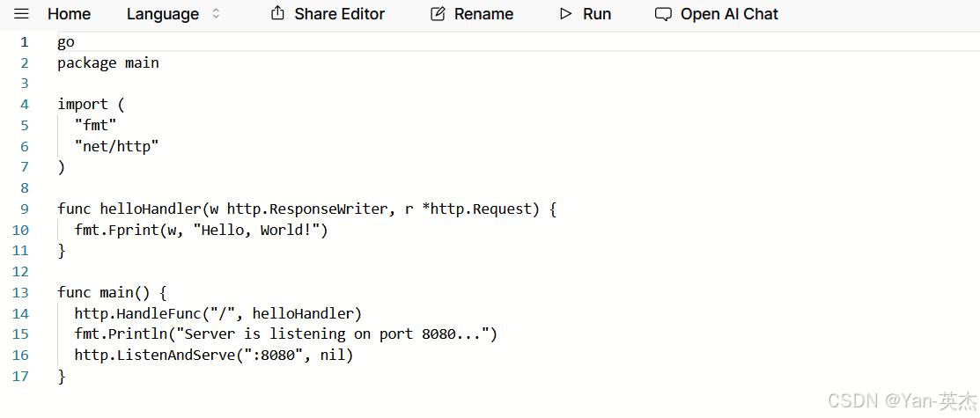
Task: Click the Run text label
Action: (597, 14)
